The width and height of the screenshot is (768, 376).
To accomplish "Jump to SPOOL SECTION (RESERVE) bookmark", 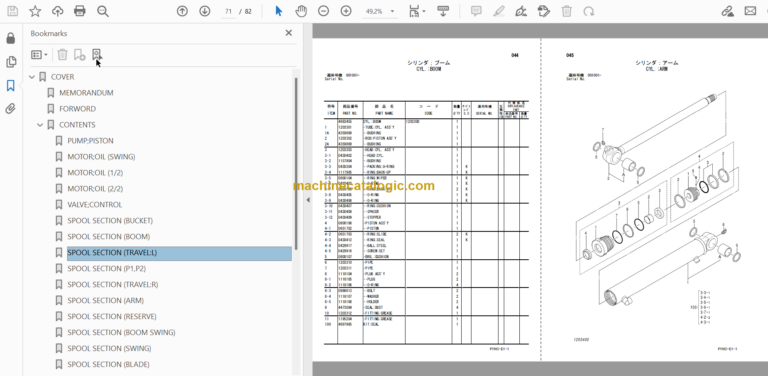I will coord(112,316).
